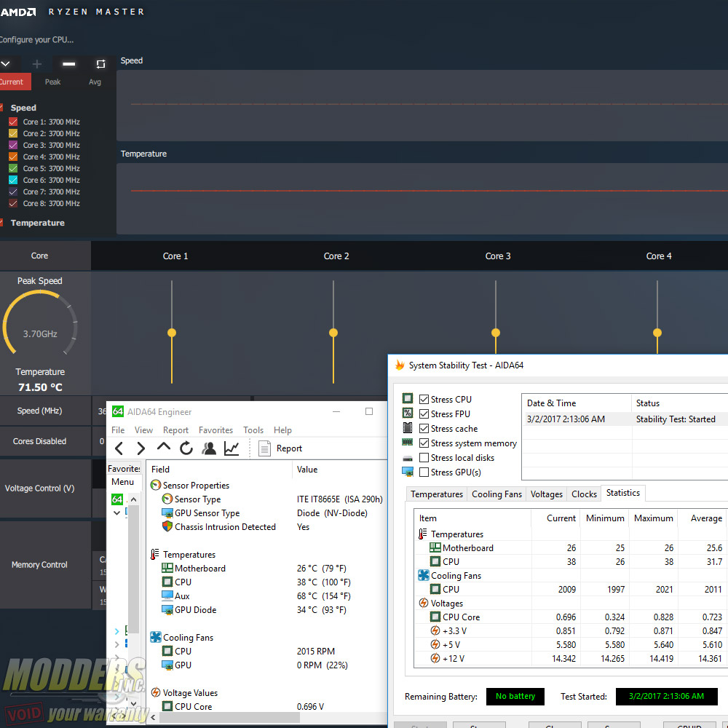Image resolution: width=728 pixels, height=728 pixels.
Task: Click the AIDA64 horizontal scrollbar left arrow
Action: pos(153,717)
